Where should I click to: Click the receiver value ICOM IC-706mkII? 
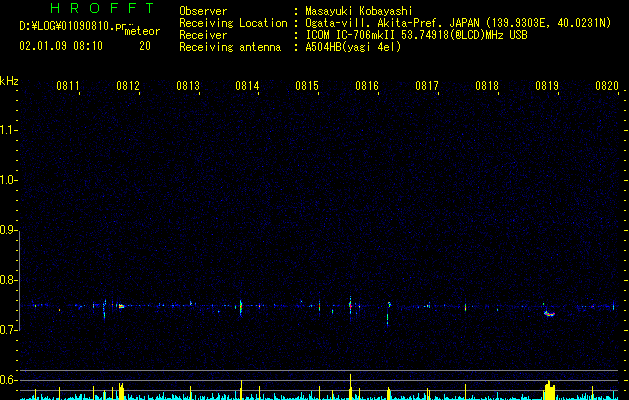pyautogui.click(x=351, y=35)
